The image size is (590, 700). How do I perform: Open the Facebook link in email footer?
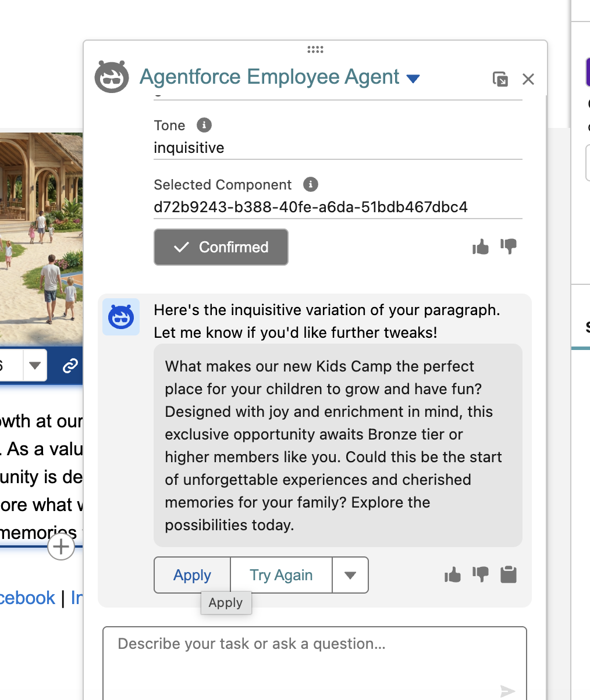(27, 598)
